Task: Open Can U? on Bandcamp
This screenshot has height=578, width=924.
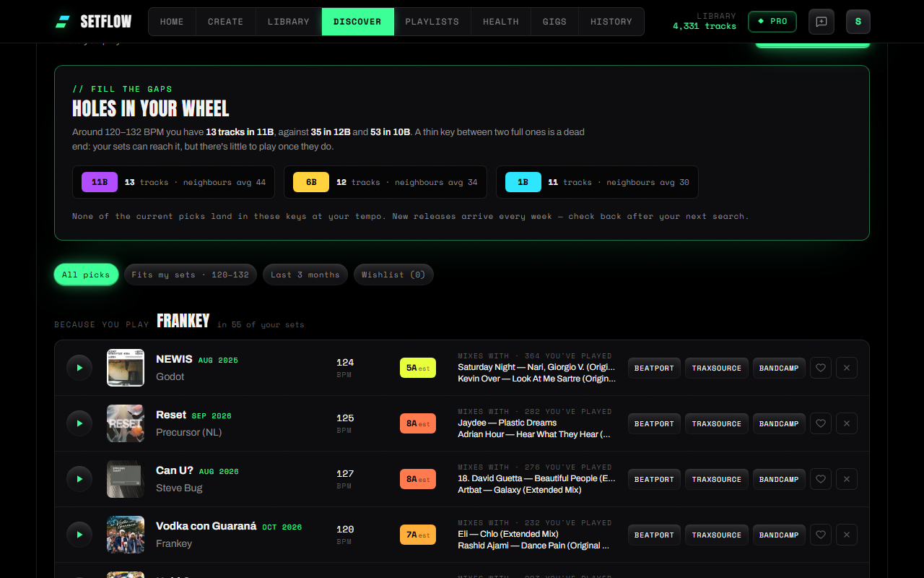Action: click(779, 479)
